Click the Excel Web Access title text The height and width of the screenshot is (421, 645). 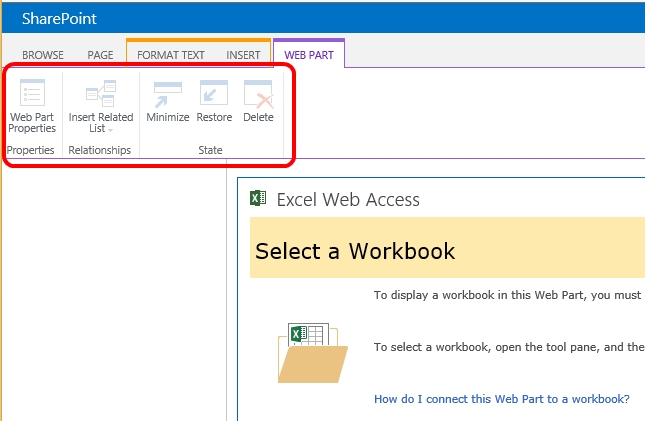pyautogui.click(x=348, y=200)
